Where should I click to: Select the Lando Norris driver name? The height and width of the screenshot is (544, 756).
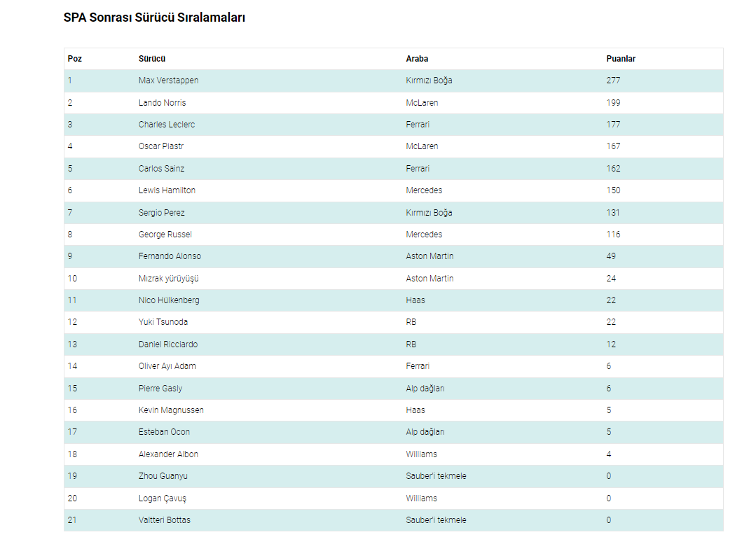[162, 103]
